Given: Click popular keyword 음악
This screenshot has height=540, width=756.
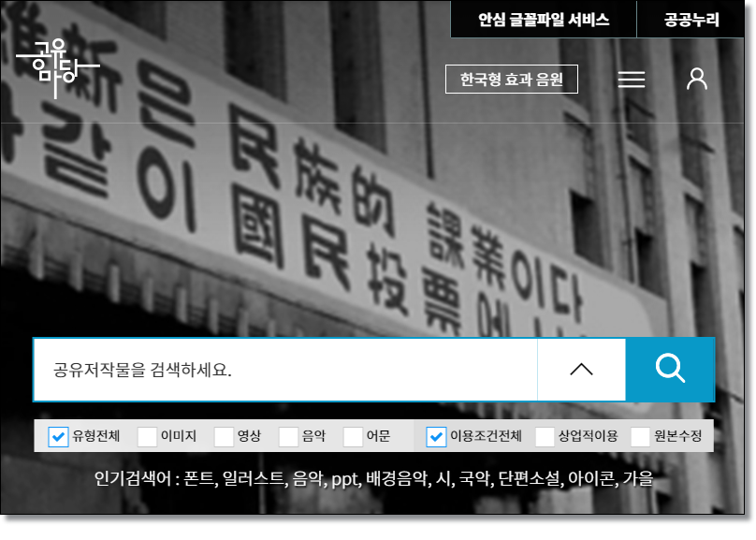Looking at the screenshot, I should pyautogui.click(x=308, y=479).
